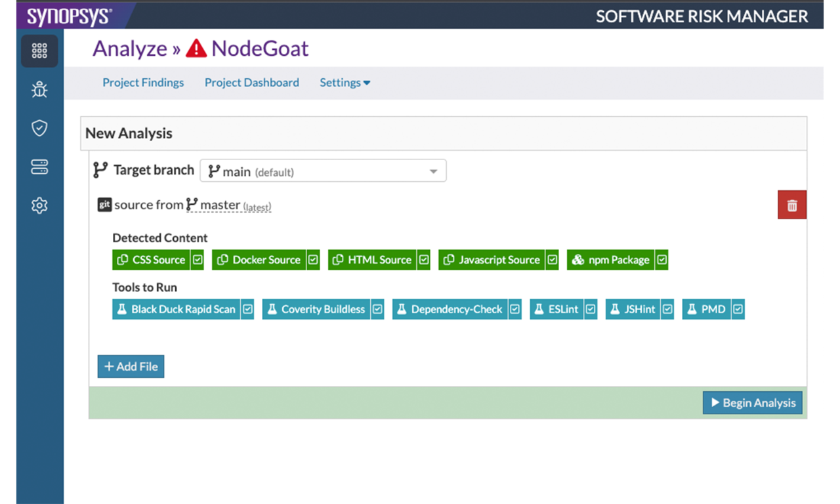
Task: Open the server stack sidebar icon
Action: click(x=39, y=167)
